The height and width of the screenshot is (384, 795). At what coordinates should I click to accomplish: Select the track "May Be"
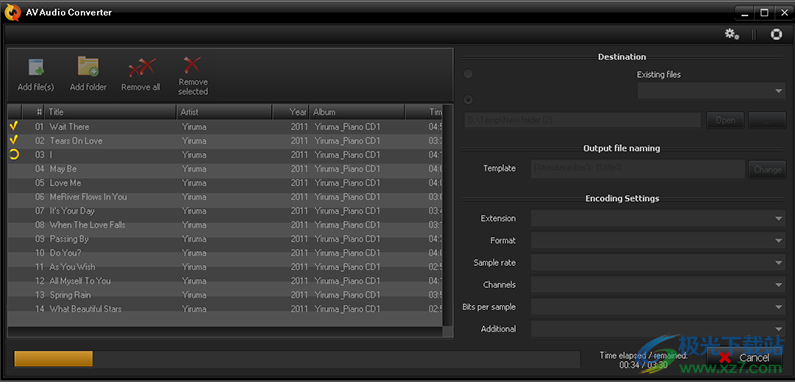pyautogui.click(x=225, y=168)
